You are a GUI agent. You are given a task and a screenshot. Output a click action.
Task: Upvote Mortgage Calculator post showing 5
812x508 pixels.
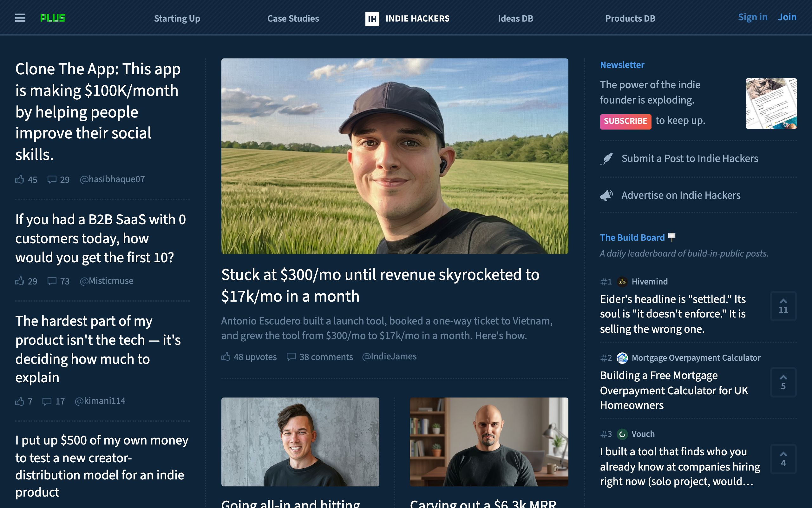point(783,382)
